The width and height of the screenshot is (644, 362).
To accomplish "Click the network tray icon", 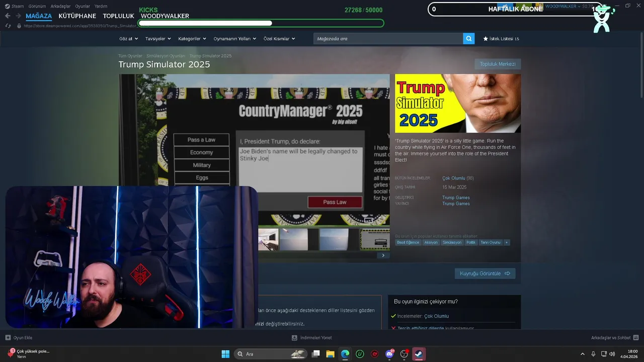I will 603,354.
